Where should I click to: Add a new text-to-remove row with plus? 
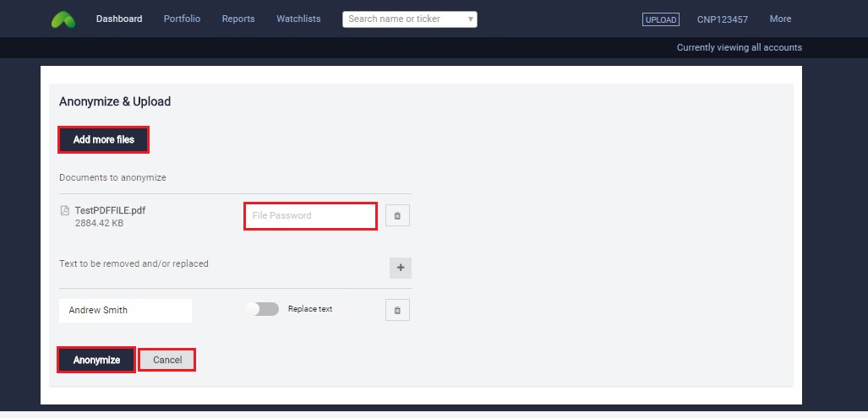401,268
